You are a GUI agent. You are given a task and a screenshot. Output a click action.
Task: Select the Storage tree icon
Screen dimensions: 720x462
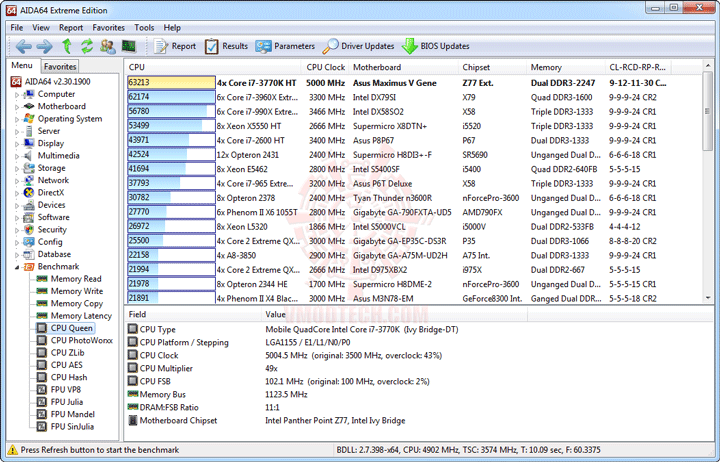tap(29, 168)
